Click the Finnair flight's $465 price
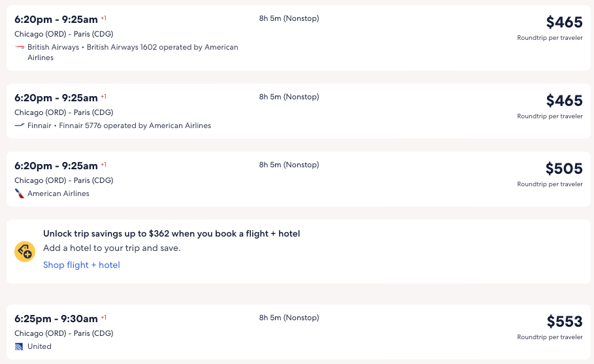 pos(564,101)
